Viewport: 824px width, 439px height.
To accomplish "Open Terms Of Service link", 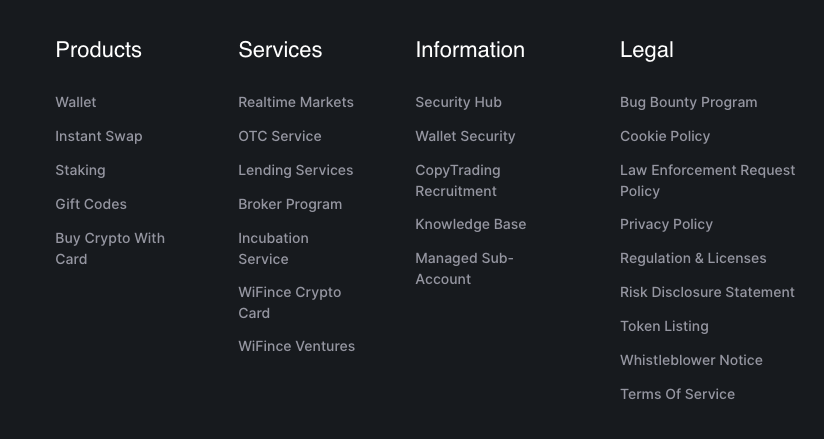I will [x=677, y=394].
